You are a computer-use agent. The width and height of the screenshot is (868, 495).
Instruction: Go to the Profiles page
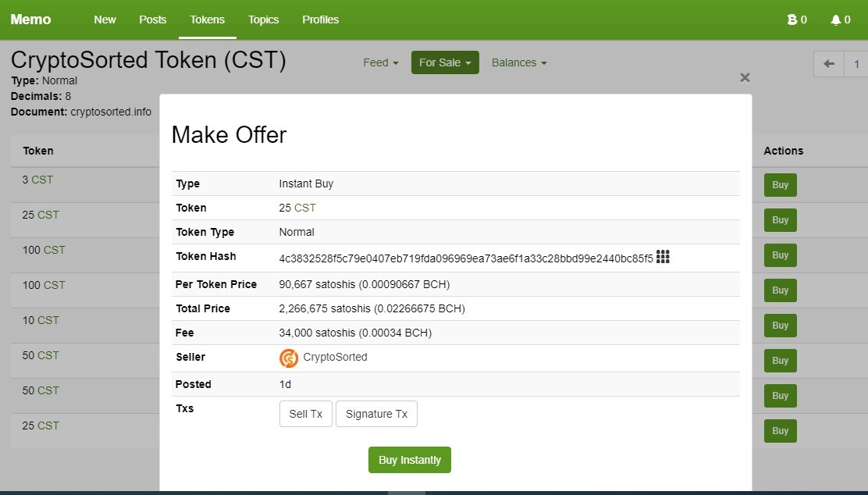point(321,20)
